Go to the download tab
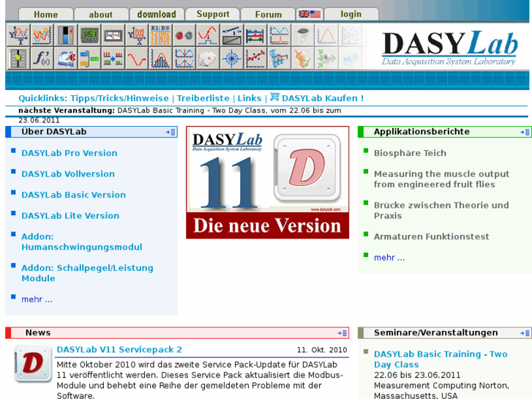 click(157, 14)
